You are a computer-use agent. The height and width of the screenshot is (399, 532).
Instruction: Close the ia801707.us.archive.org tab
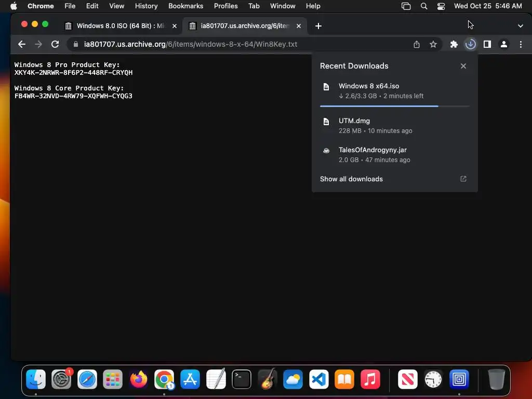tap(299, 26)
